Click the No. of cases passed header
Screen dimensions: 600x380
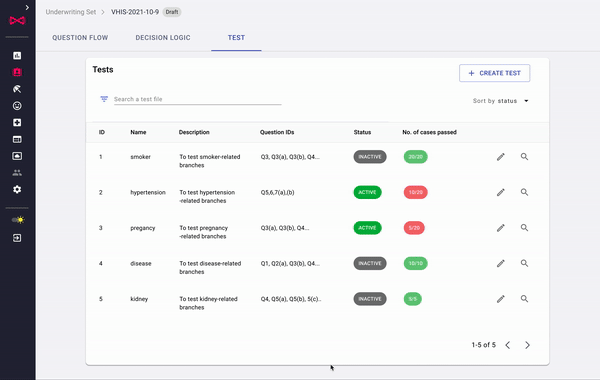pyautogui.click(x=429, y=132)
